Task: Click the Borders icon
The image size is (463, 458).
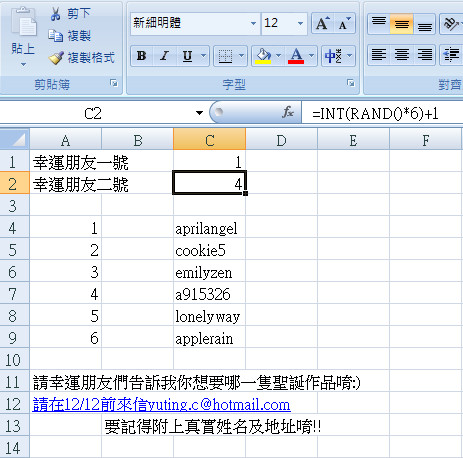Action: tap(225, 56)
